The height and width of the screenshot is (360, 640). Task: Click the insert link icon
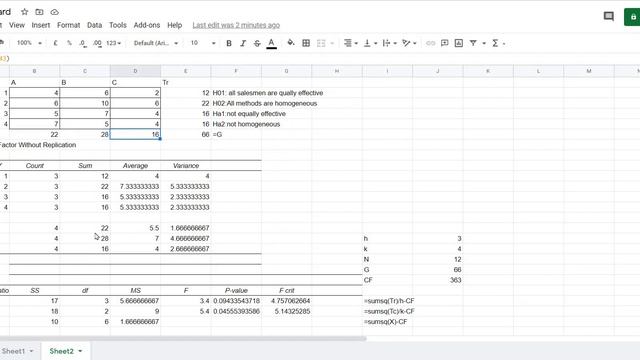coord(430,43)
